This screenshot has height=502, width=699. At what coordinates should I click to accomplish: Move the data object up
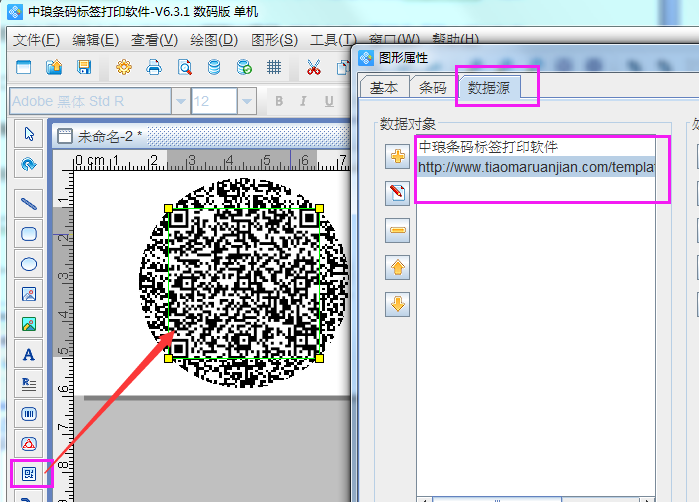(398, 268)
